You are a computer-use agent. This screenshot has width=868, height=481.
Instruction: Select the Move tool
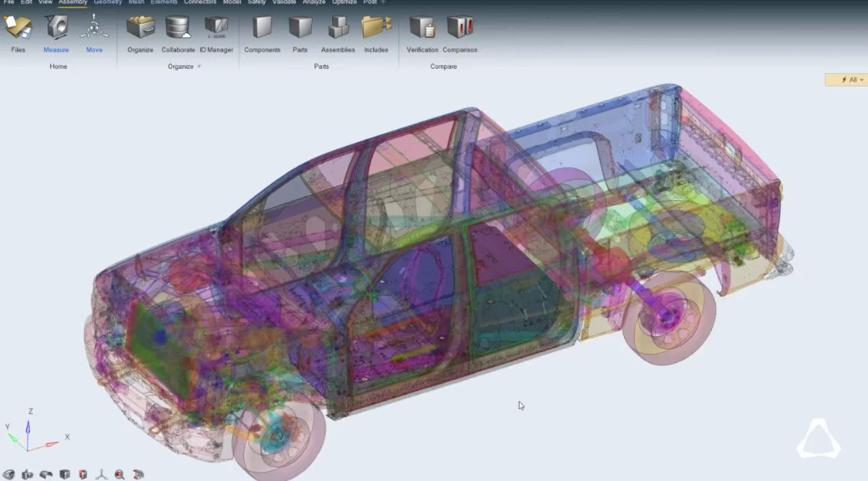[x=94, y=31]
